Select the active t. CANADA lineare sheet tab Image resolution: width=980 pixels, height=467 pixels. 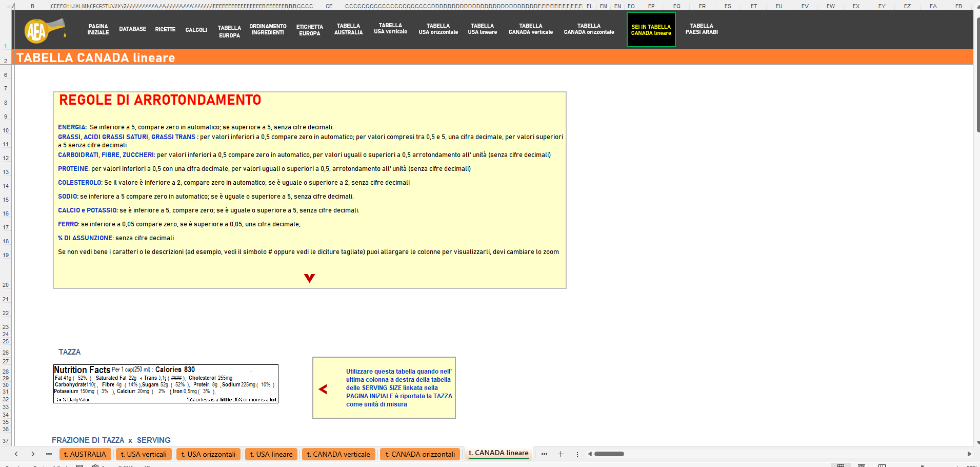click(x=498, y=453)
